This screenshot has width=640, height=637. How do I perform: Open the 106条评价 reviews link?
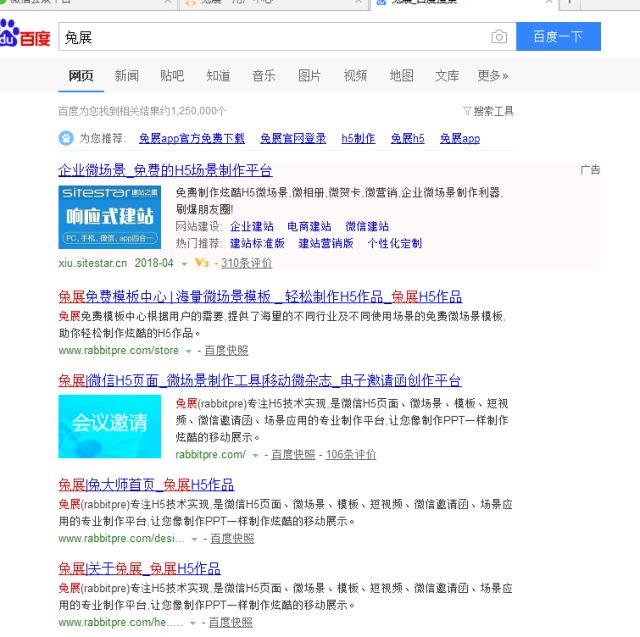351,455
